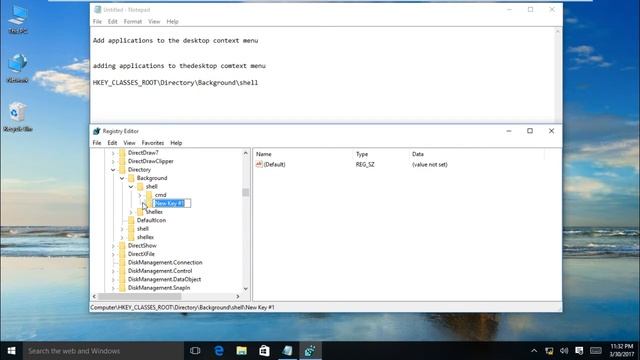Screen dimensions: 640x360
Task: Open File Explorer from the taskbar
Action: click(x=242, y=351)
